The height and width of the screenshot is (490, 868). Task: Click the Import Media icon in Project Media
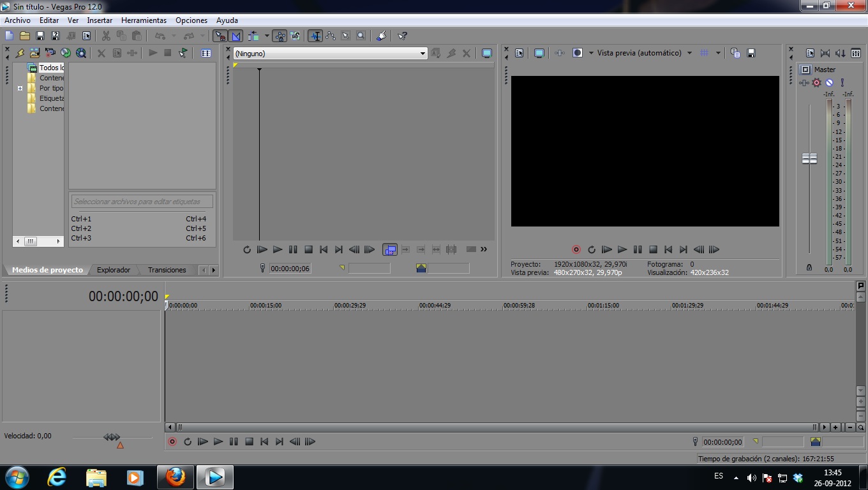[x=34, y=53]
